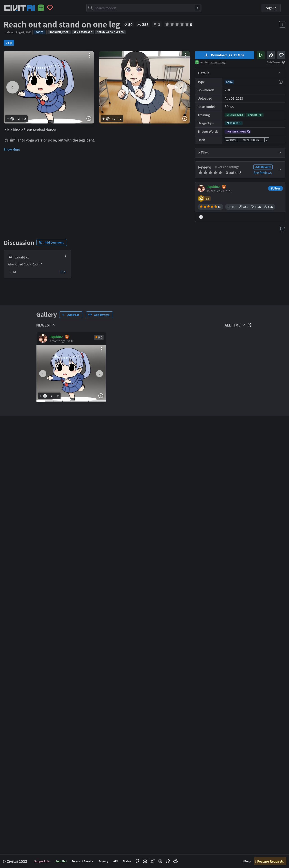Click the crossed-out cart icon
The height and width of the screenshot is (868, 289).
click(x=282, y=229)
